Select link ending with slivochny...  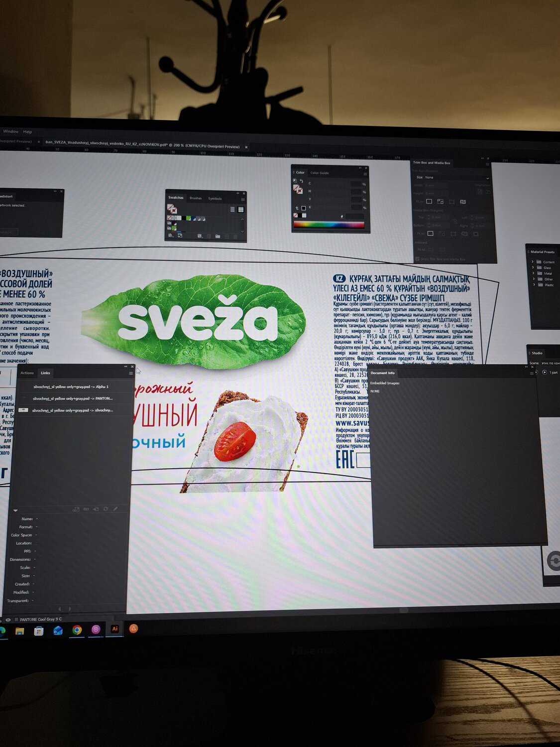(x=73, y=410)
